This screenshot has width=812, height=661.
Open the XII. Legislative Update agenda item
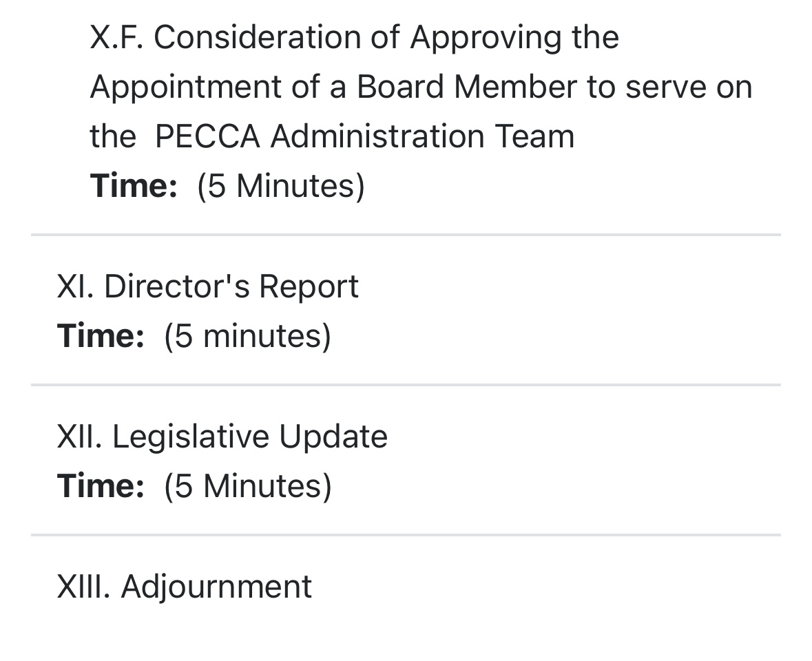tap(222, 437)
